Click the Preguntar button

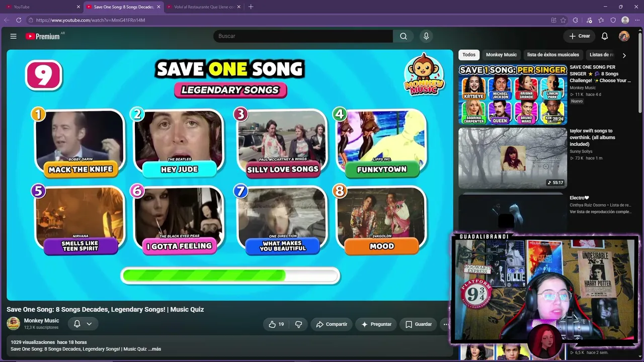click(x=376, y=324)
